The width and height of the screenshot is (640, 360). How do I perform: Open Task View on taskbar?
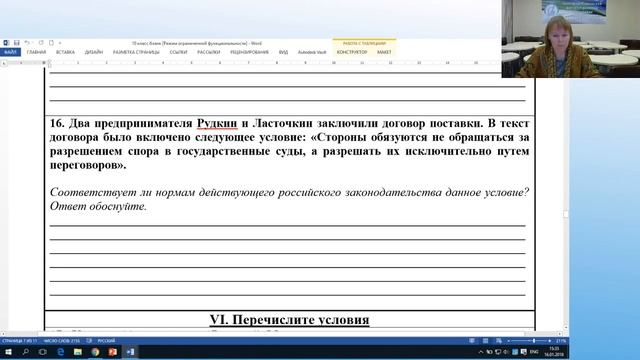pos(43,352)
